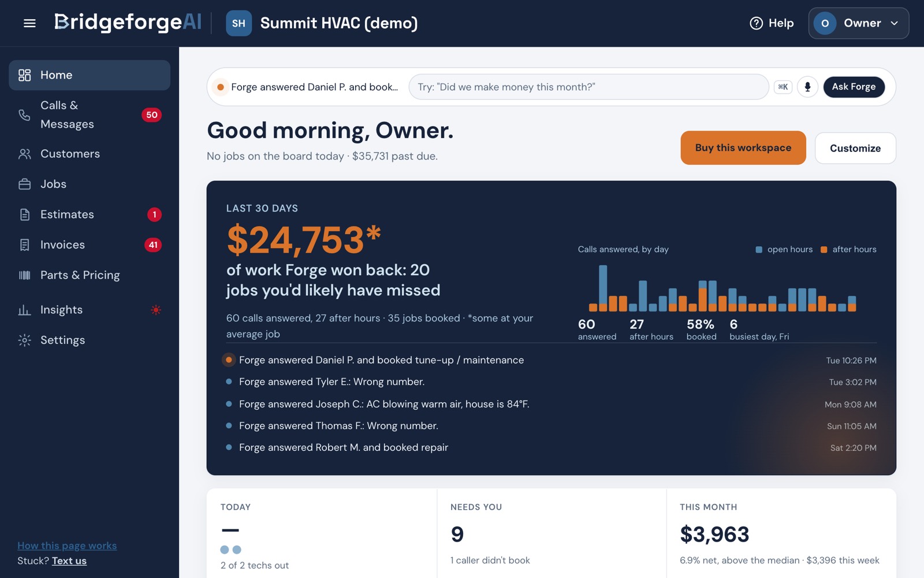The image size is (924, 578).
Task: Click the Ask Forge button
Action: 854,87
